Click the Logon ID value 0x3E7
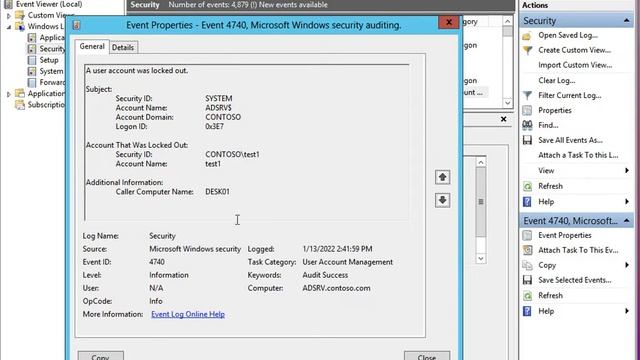The height and width of the screenshot is (360, 640). pyautogui.click(x=214, y=127)
